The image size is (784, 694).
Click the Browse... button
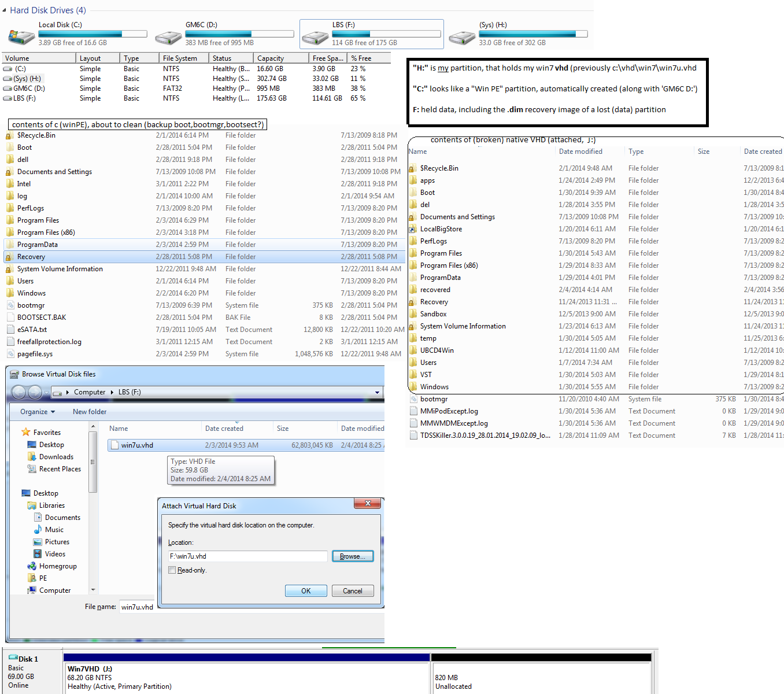353,556
